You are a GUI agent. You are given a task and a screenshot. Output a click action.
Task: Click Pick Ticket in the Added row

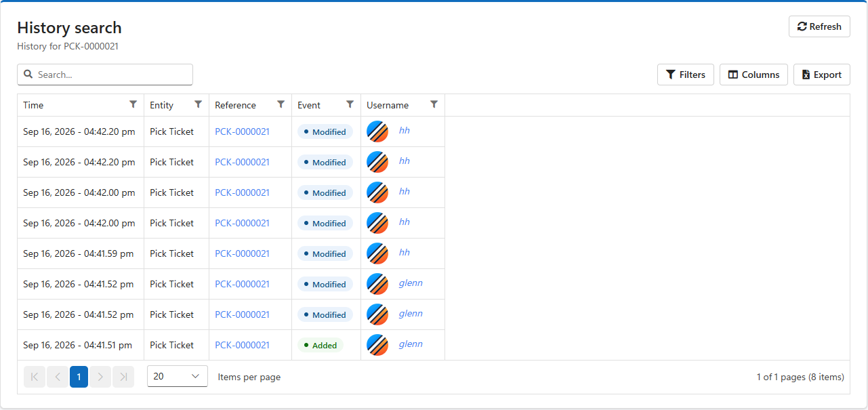pyautogui.click(x=171, y=345)
